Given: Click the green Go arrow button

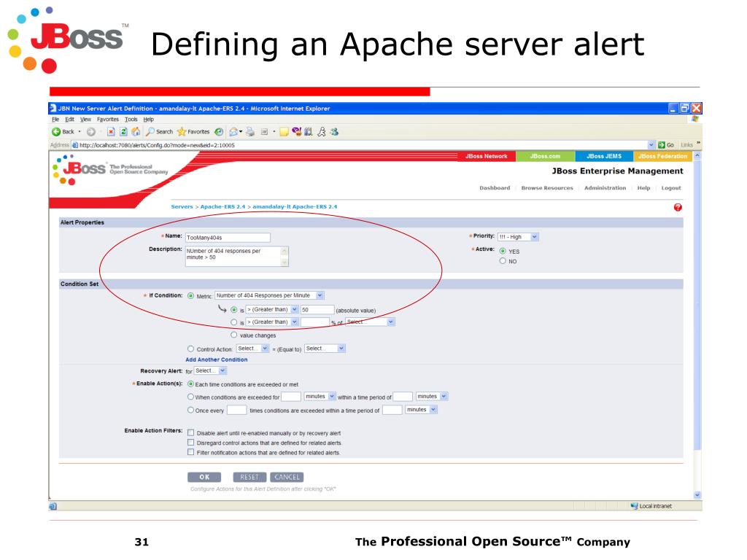Looking at the screenshot, I should [661, 145].
